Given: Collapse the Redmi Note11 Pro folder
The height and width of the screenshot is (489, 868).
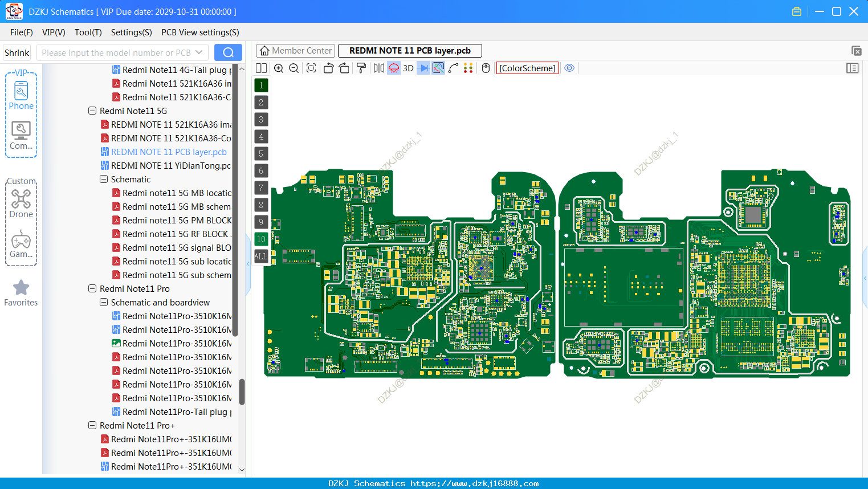Looking at the screenshot, I should [x=92, y=288].
